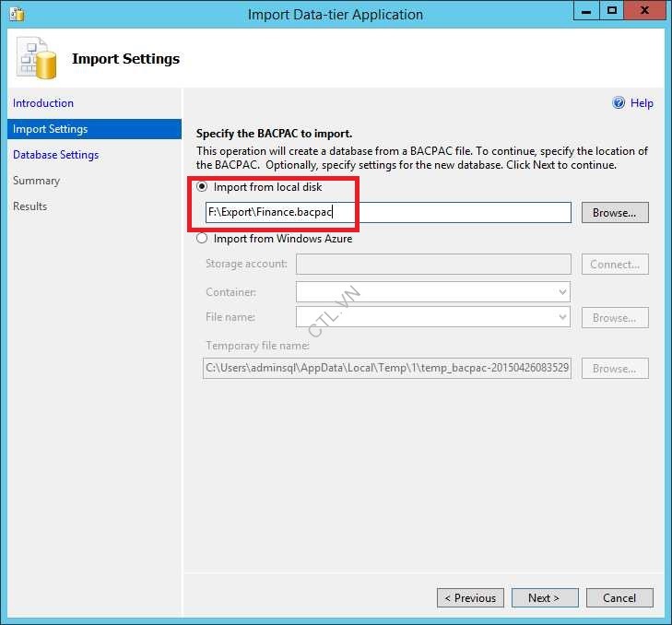
Task: Click the Help question mark icon
Action: (x=619, y=103)
